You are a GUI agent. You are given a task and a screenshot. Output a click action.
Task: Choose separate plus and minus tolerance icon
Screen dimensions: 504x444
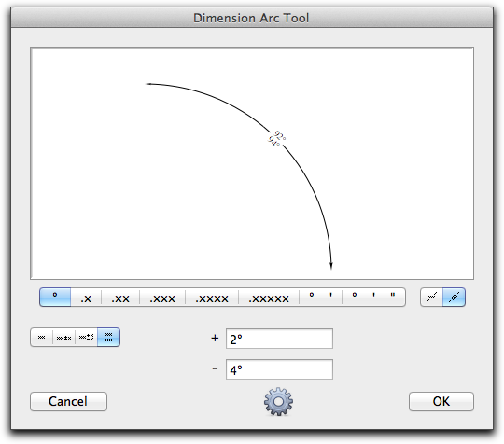pos(86,338)
